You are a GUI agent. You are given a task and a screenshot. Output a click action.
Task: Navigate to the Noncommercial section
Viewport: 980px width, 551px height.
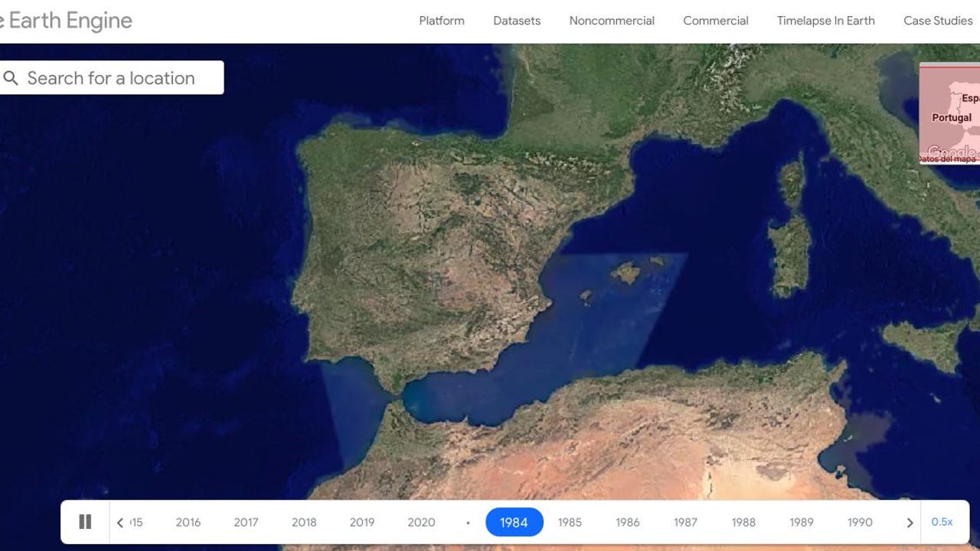pyautogui.click(x=611, y=21)
